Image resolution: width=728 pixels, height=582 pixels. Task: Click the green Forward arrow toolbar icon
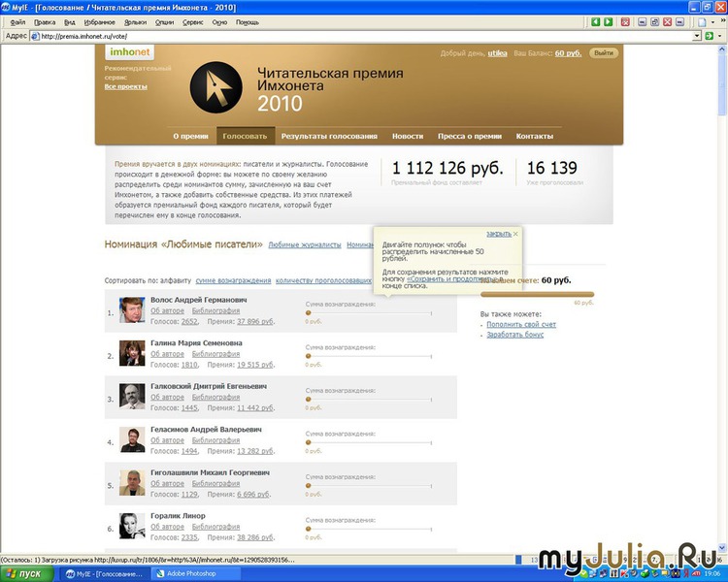click(609, 21)
